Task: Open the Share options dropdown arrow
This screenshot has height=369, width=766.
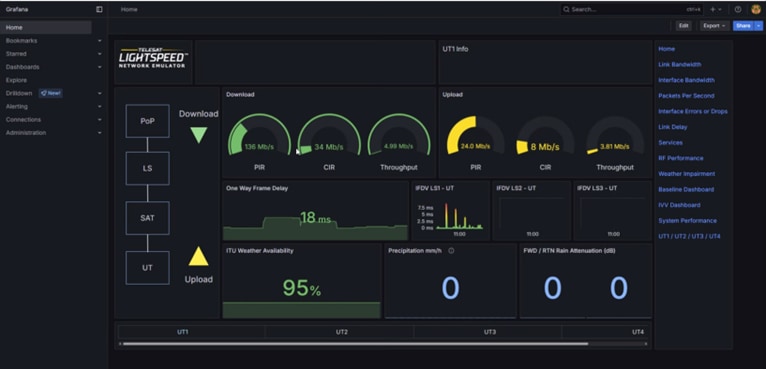Action: 758,26
